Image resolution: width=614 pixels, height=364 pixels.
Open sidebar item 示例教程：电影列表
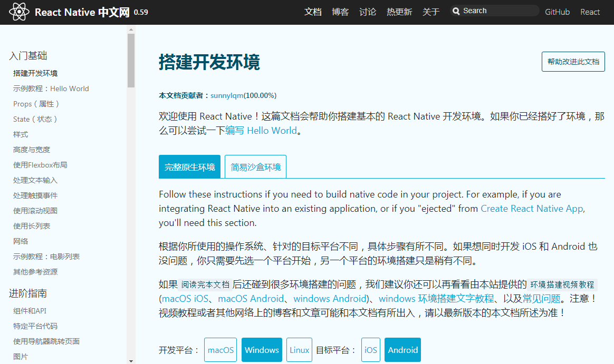(46, 257)
